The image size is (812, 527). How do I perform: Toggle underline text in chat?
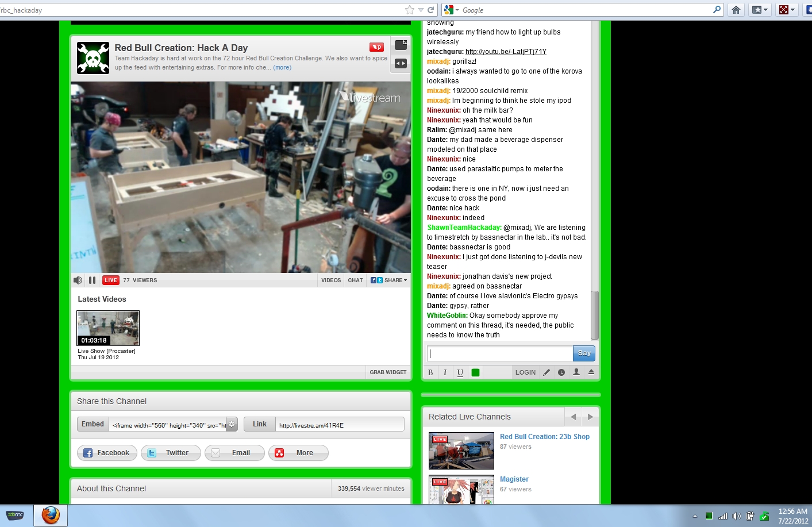(x=460, y=372)
